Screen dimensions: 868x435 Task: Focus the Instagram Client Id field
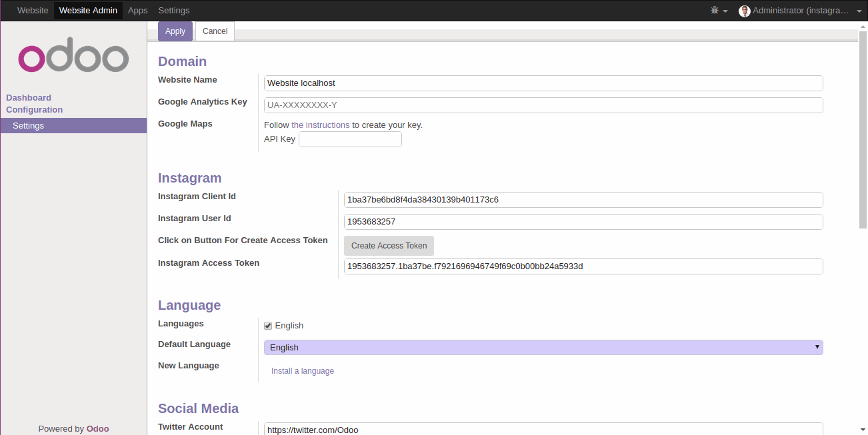click(583, 200)
